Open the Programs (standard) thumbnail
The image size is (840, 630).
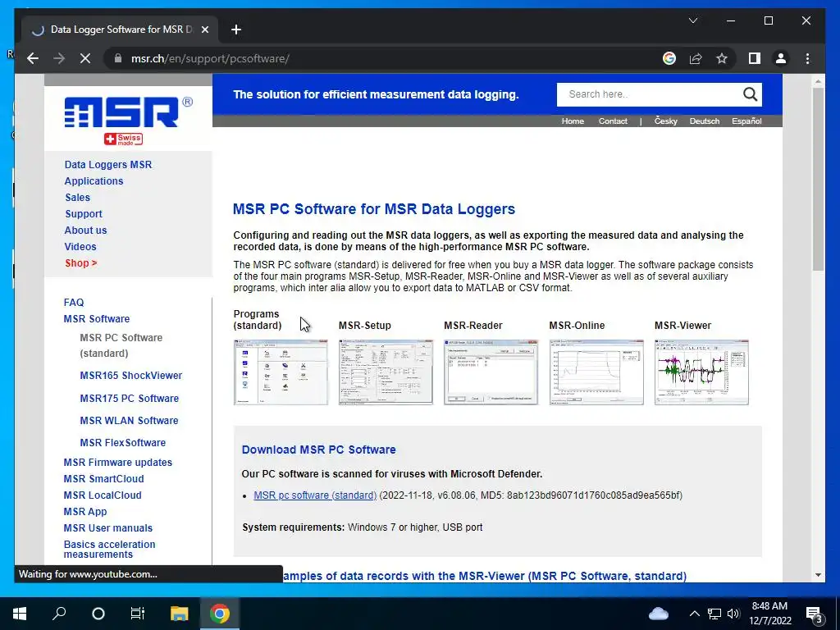point(281,372)
